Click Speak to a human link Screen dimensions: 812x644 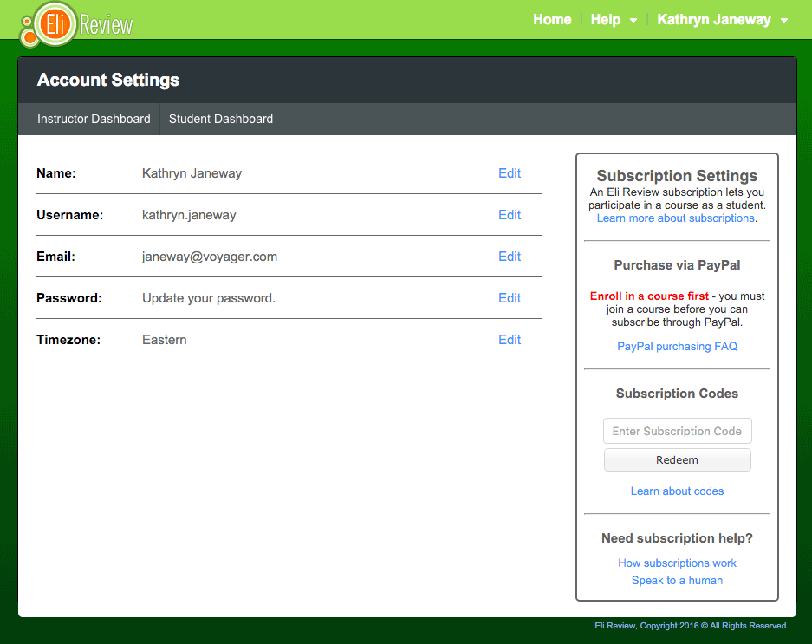click(677, 580)
